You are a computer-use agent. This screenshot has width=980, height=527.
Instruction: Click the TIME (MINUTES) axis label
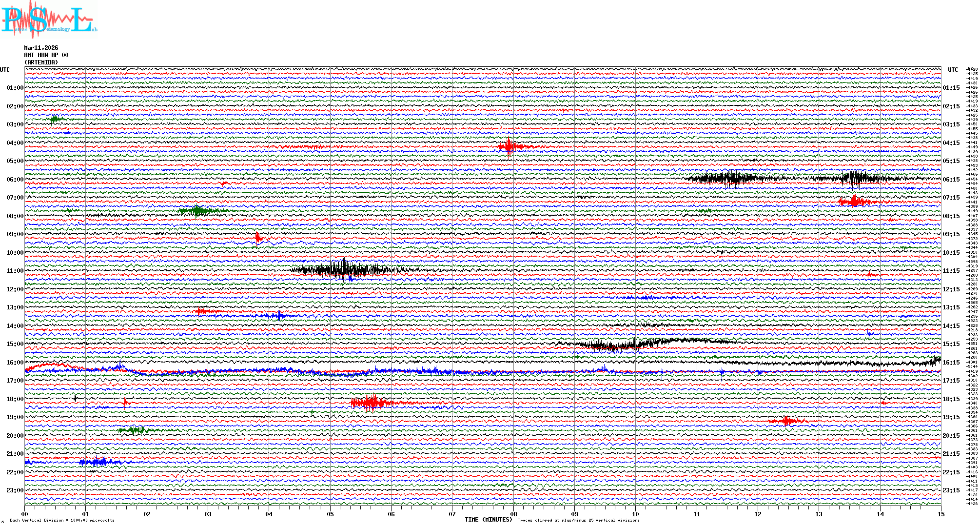point(489,520)
